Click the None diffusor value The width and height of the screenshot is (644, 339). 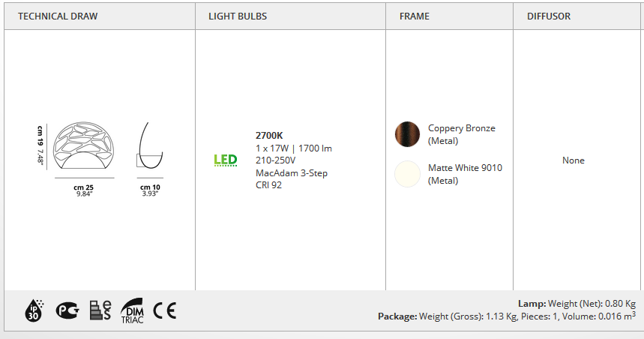tap(574, 160)
